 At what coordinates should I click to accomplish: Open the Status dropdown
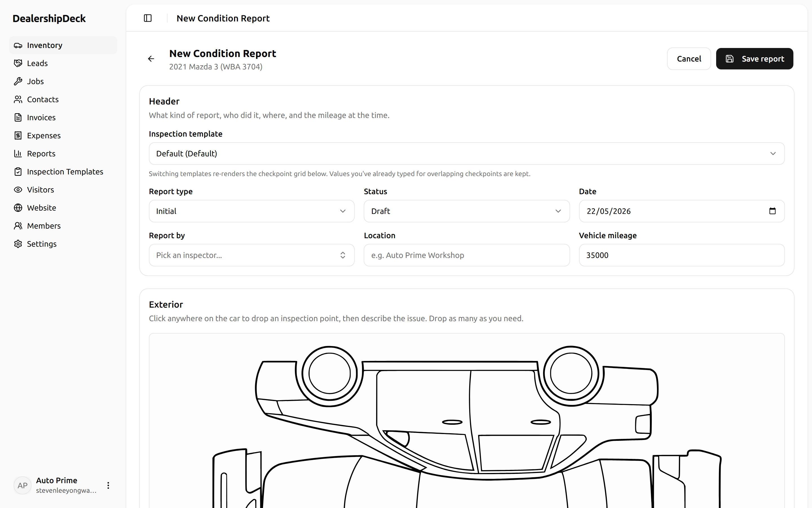pyautogui.click(x=467, y=211)
